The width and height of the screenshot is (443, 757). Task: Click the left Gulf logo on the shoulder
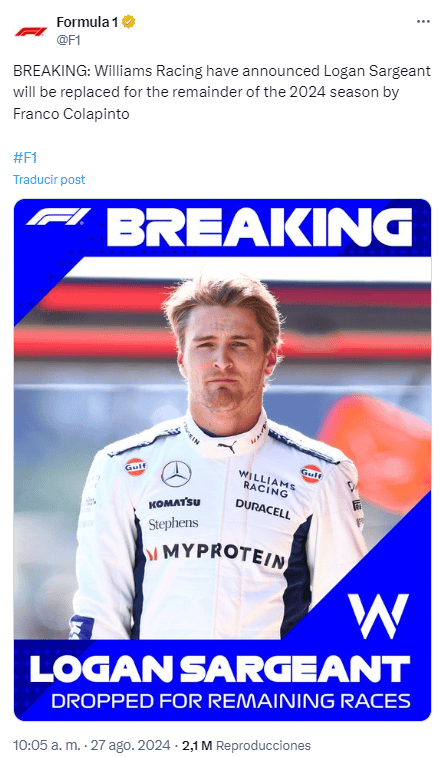pos(135,466)
